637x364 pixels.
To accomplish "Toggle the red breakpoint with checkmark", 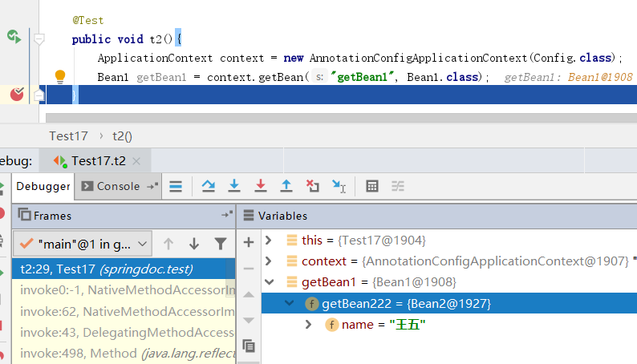I will pos(17,94).
